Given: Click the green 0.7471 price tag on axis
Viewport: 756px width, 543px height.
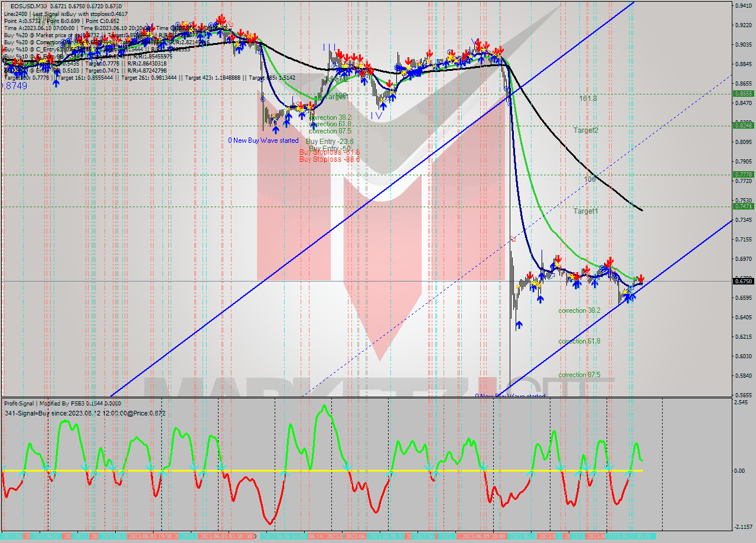Looking at the screenshot, I should pyautogui.click(x=742, y=206).
